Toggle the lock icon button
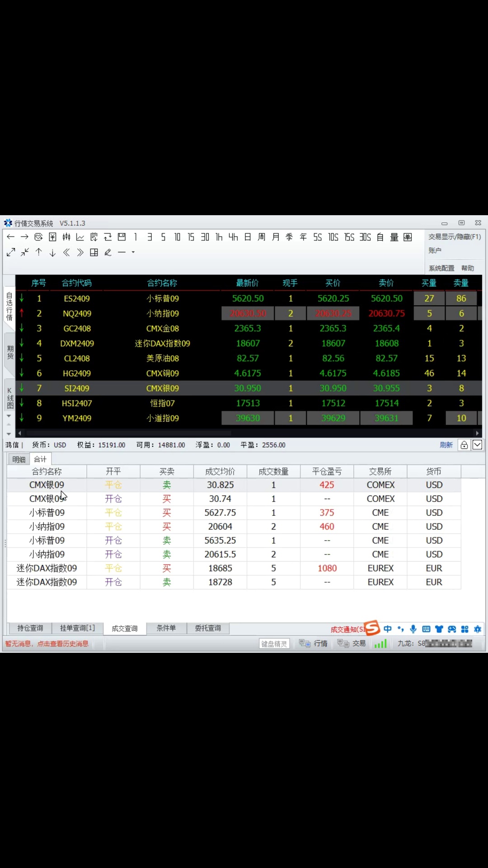Image resolution: width=488 pixels, height=868 pixels. (x=464, y=445)
